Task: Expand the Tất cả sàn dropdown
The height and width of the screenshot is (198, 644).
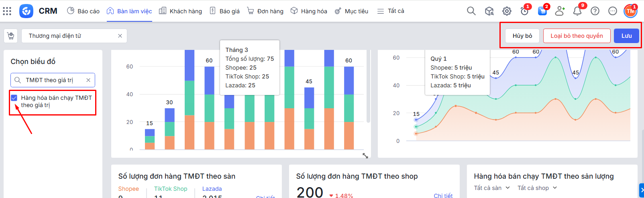Action: pos(492,188)
